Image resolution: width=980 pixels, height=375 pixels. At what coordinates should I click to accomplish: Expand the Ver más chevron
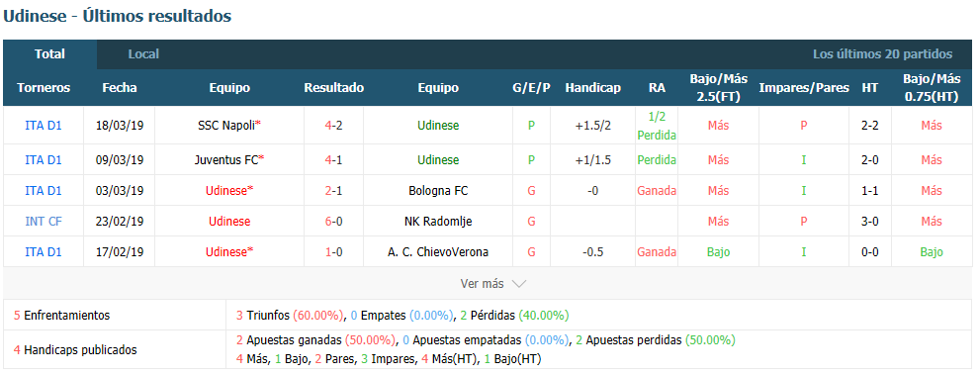[519, 284]
